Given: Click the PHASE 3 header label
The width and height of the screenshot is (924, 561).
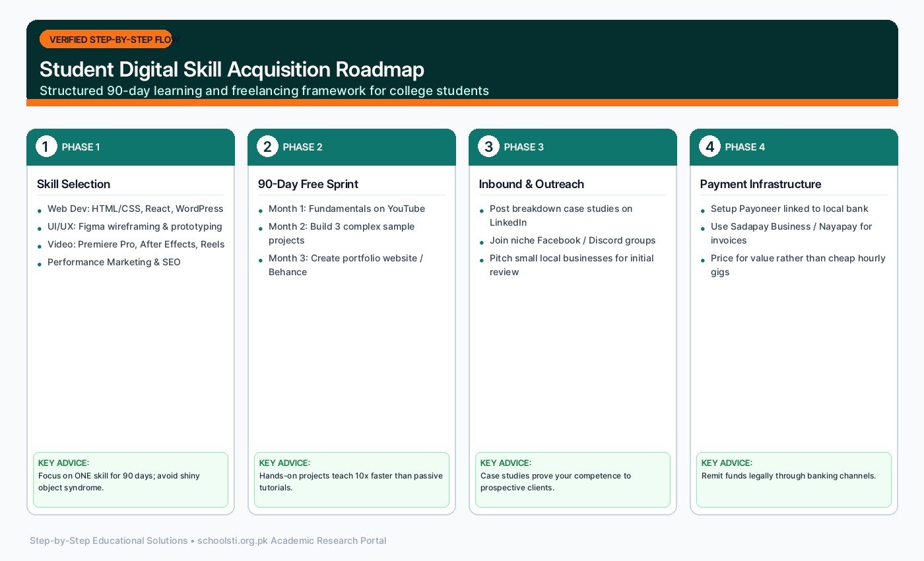Looking at the screenshot, I should [523, 147].
